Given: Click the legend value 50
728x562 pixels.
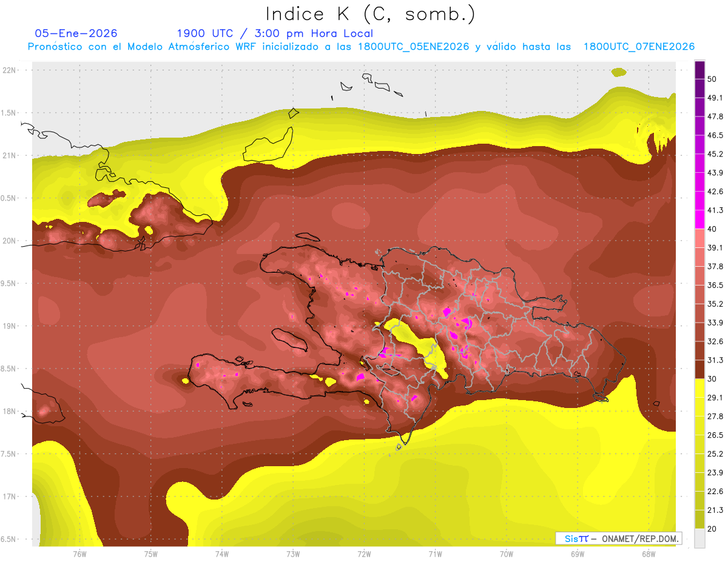Looking at the screenshot, I should click(712, 79).
